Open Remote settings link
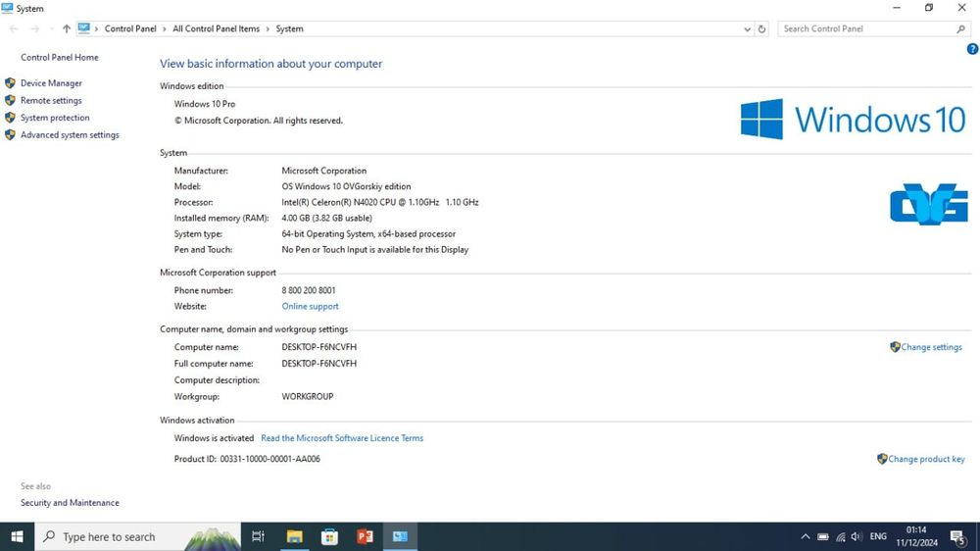 [51, 101]
